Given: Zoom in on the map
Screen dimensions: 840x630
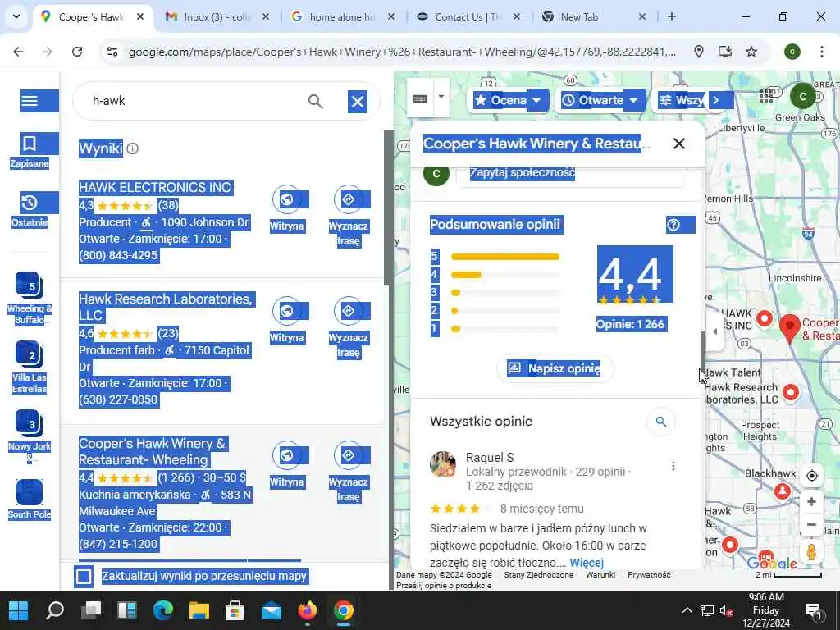Looking at the screenshot, I should pyautogui.click(x=811, y=501).
